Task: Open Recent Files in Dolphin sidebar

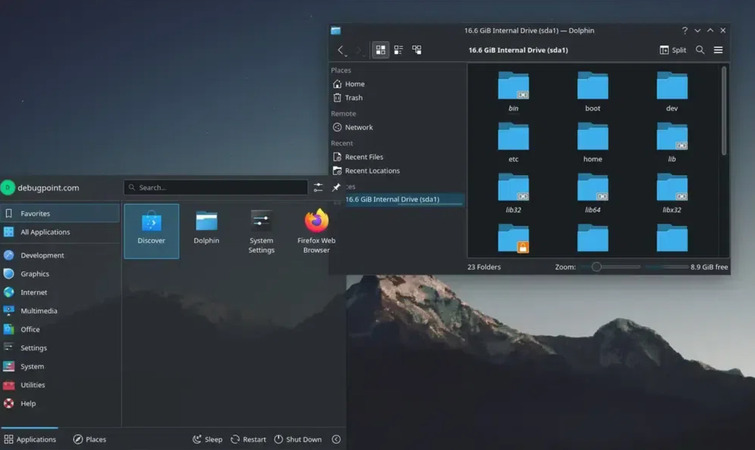Action: click(397, 157)
